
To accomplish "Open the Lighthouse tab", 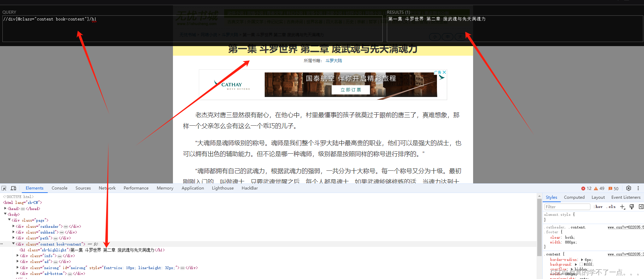I will tap(222, 188).
